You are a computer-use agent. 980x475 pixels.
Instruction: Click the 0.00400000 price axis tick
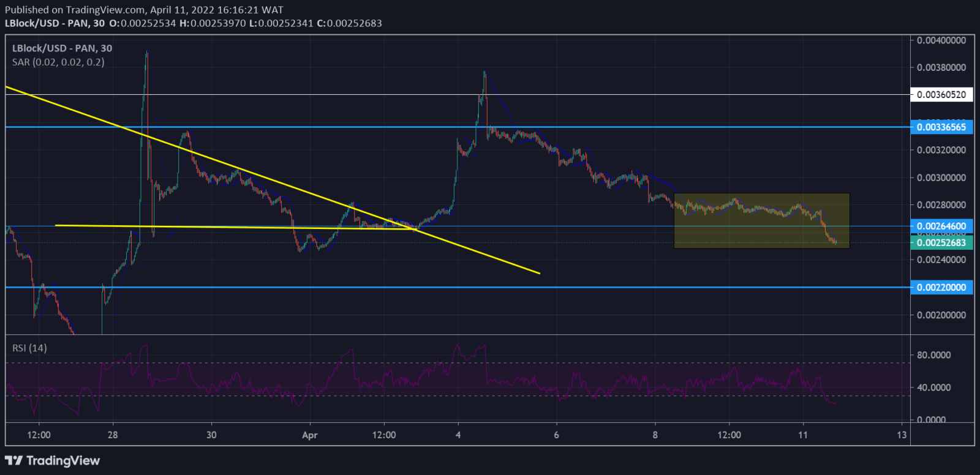coord(941,40)
